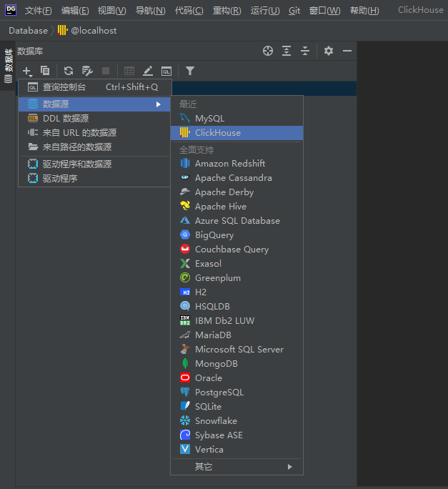Choose Apache Cassandra data source
Image resolution: width=448 pixels, height=489 pixels.
(237, 178)
